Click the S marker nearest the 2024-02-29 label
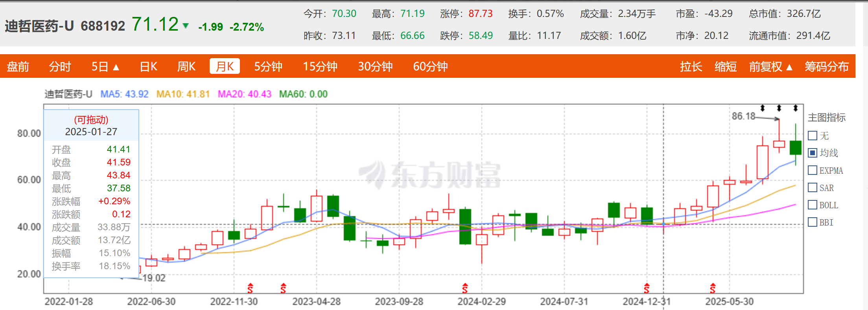 (465, 288)
